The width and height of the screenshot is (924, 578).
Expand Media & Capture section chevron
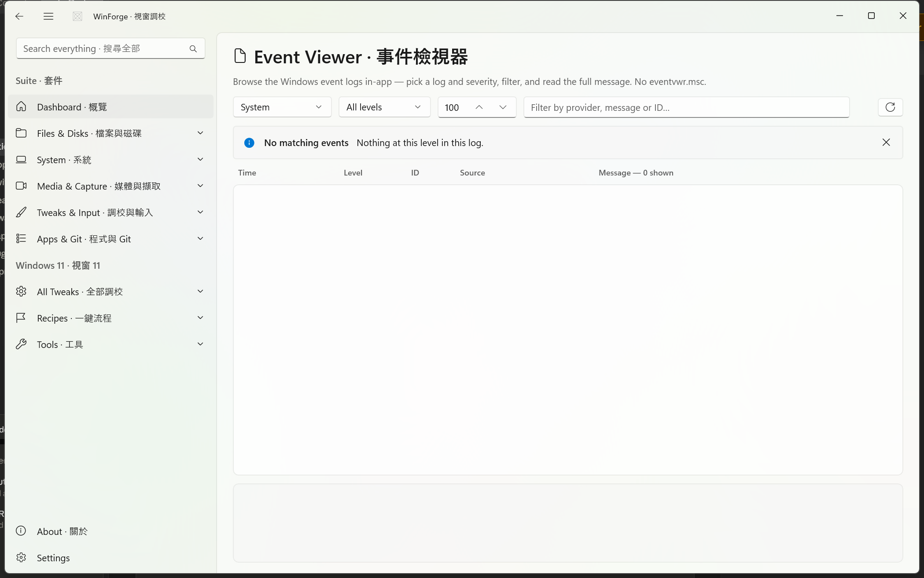[x=200, y=186]
